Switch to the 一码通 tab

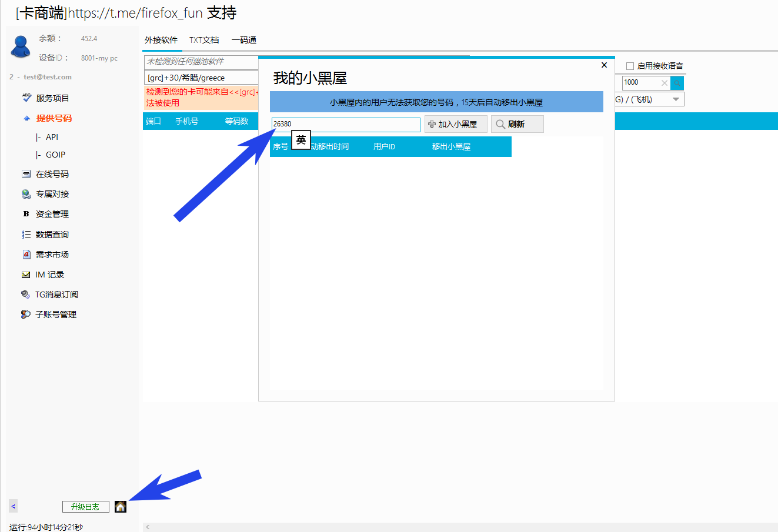coord(244,40)
